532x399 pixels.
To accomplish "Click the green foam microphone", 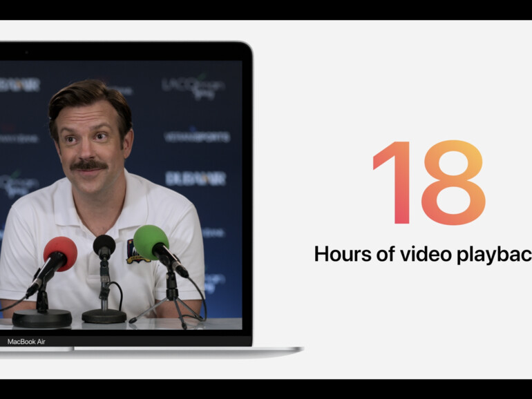I will click(x=151, y=242).
